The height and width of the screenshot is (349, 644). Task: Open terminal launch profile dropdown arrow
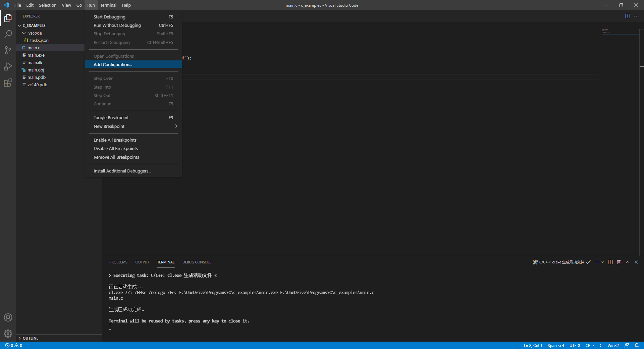click(602, 262)
